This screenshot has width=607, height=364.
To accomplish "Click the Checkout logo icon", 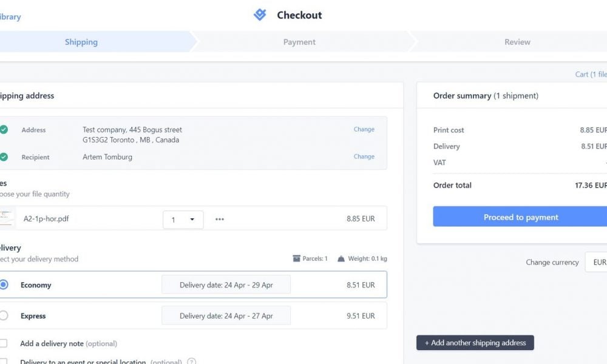I will coord(260,15).
